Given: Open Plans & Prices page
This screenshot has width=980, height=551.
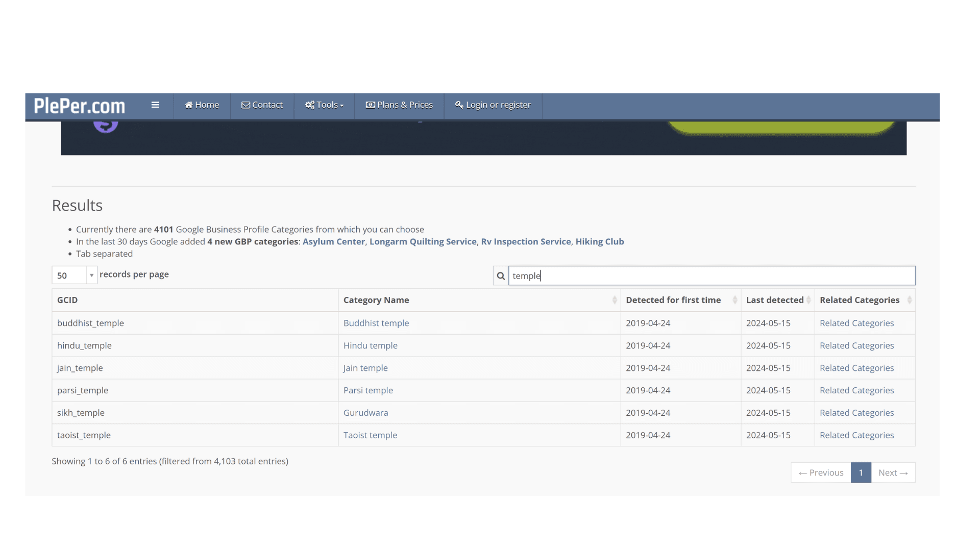Looking at the screenshot, I should (x=399, y=105).
